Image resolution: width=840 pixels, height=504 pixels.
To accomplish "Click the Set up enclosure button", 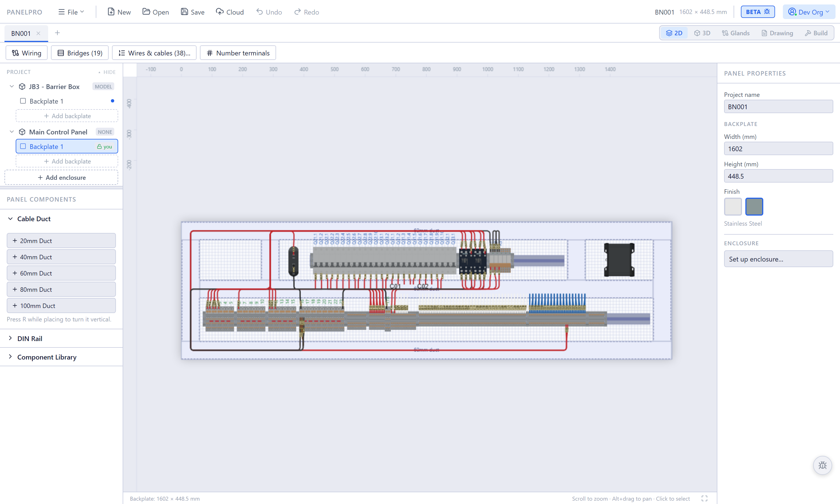I will coord(778,259).
